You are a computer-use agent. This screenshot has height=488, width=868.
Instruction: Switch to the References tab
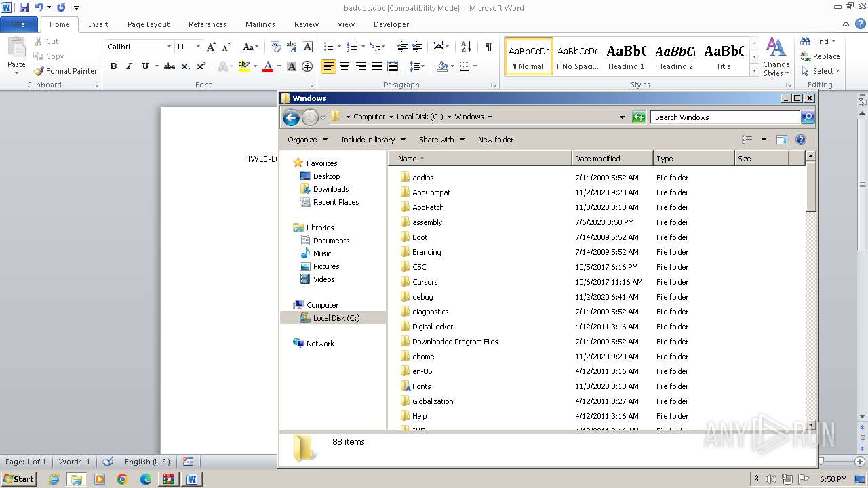pyautogui.click(x=208, y=24)
